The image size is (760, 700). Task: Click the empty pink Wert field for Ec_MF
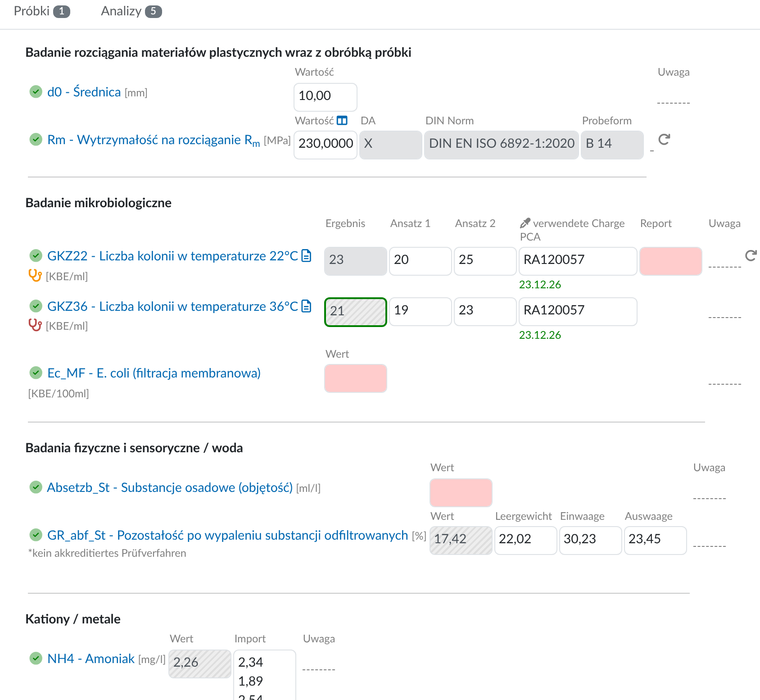[x=356, y=378]
